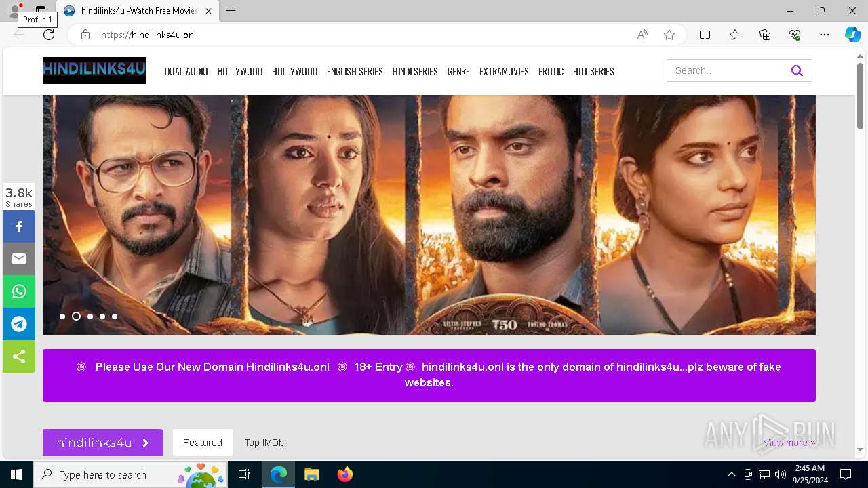Click the View more link
The width and height of the screenshot is (868, 488).
coord(789,443)
